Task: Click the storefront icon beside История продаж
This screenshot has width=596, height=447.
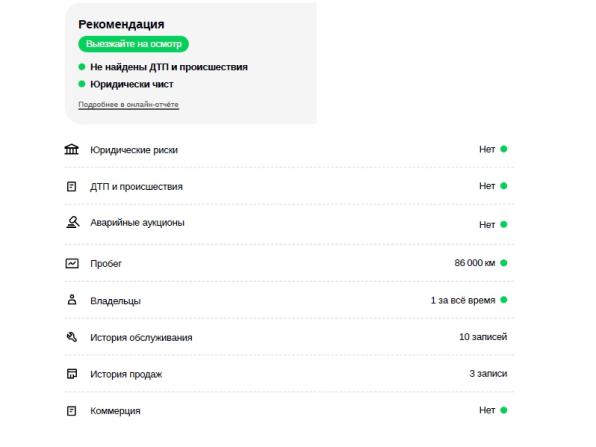Action: pos(72,374)
